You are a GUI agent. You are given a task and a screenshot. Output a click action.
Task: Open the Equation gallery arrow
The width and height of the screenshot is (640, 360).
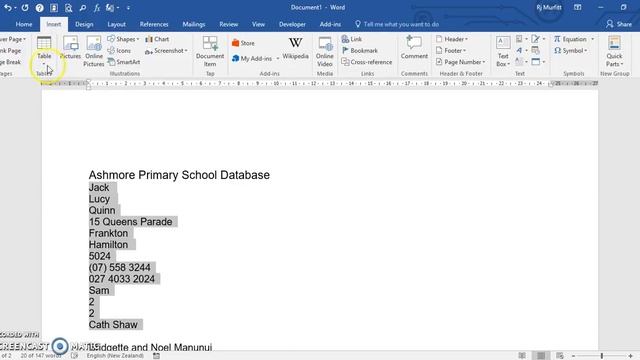pos(593,39)
